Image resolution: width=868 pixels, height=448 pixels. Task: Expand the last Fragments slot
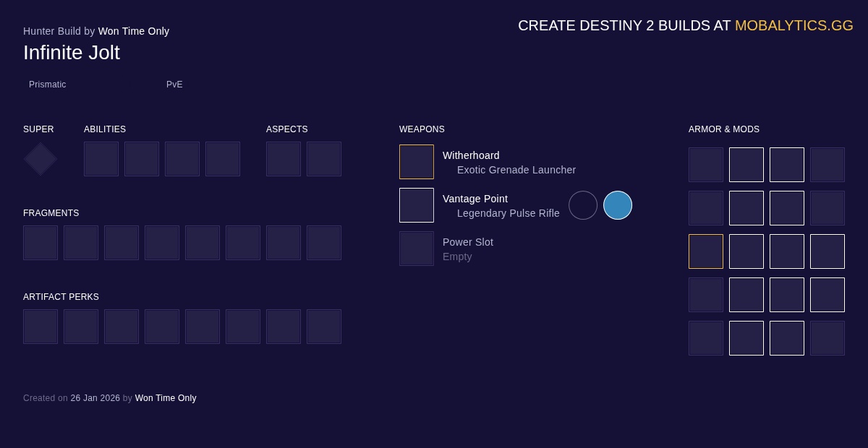click(x=324, y=243)
